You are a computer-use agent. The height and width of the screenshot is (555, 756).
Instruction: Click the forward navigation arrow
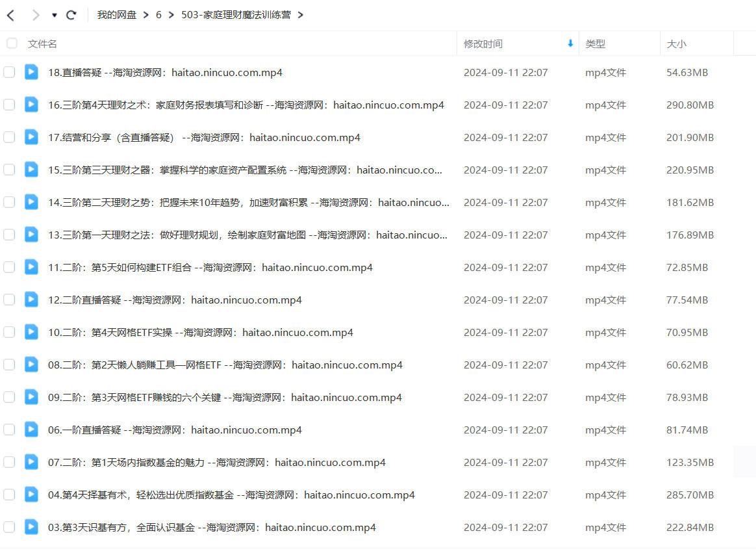click(x=35, y=15)
